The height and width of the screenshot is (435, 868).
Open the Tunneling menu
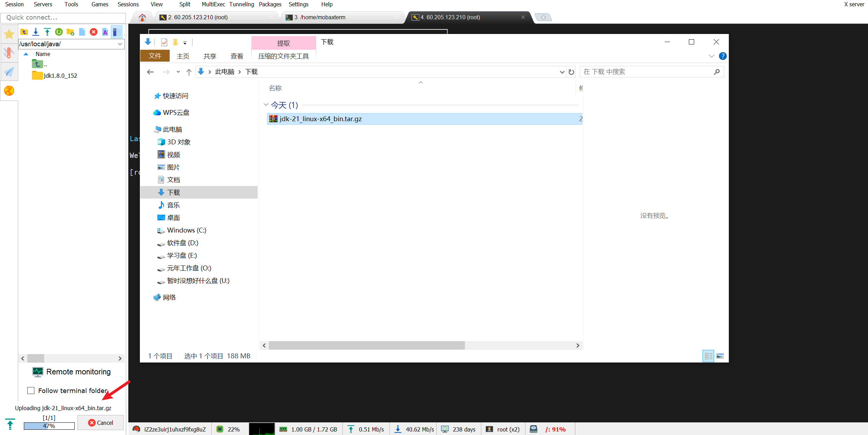(242, 4)
